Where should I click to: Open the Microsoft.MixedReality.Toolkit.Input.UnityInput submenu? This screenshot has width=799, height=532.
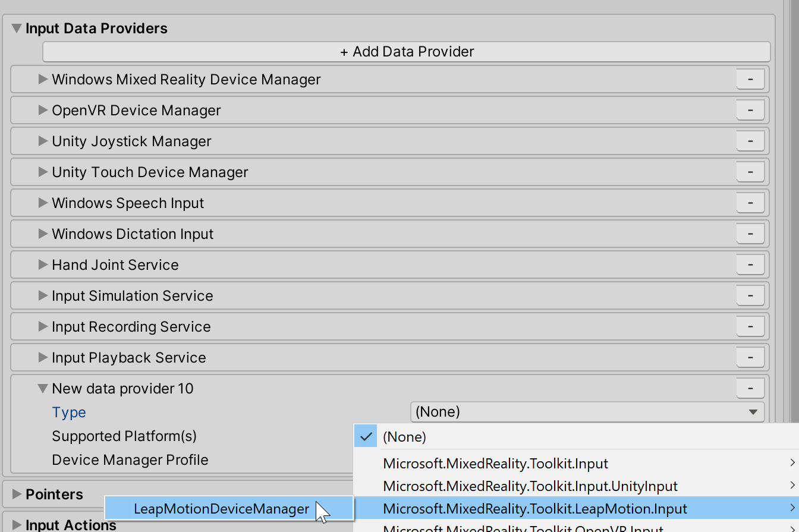click(531, 486)
